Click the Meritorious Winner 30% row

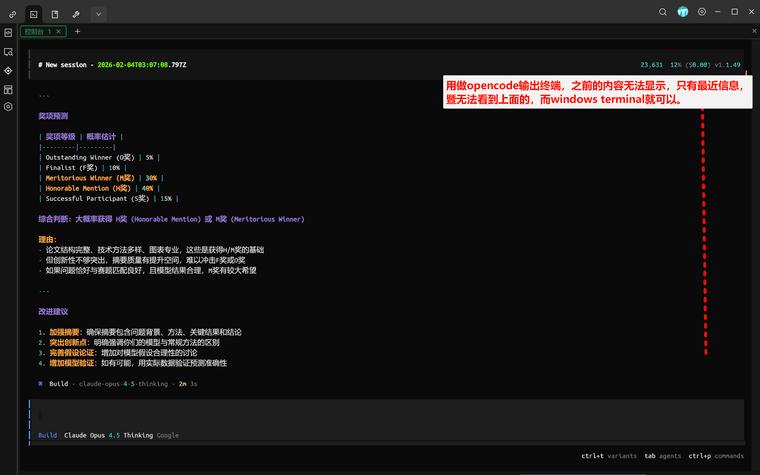pyautogui.click(x=101, y=178)
